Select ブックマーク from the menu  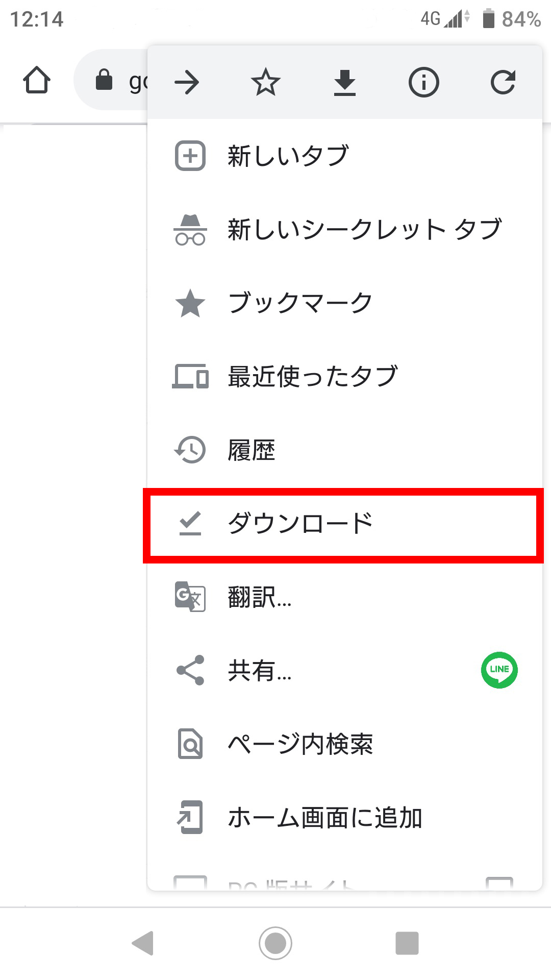[345, 303]
